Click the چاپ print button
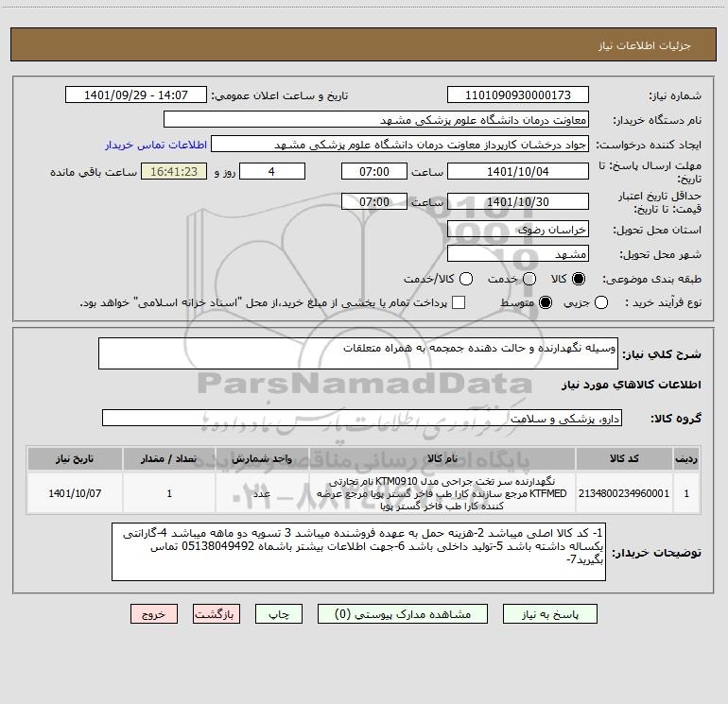 pyautogui.click(x=279, y=614)
